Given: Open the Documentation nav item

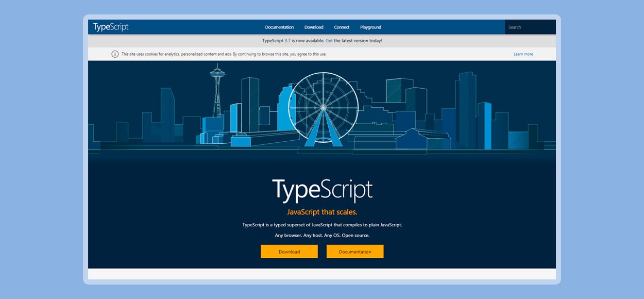Looking at the screenshot, I should 279,27.
